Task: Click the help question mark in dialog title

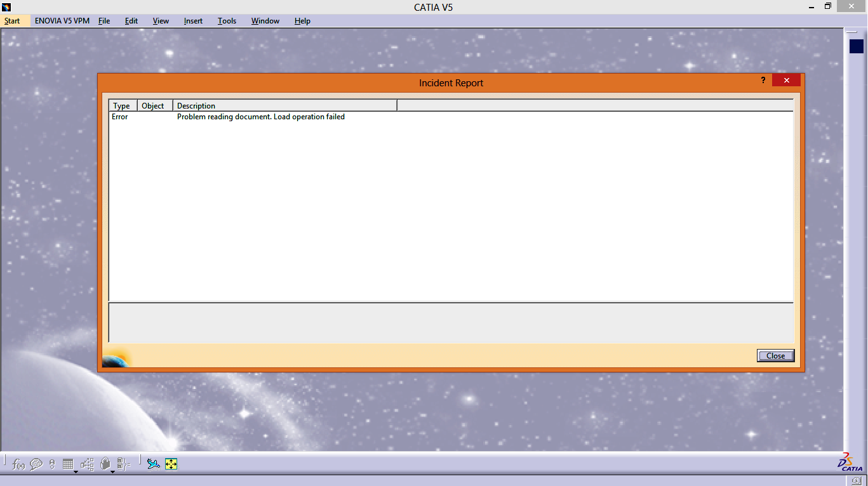Action: tap(763, 81)
